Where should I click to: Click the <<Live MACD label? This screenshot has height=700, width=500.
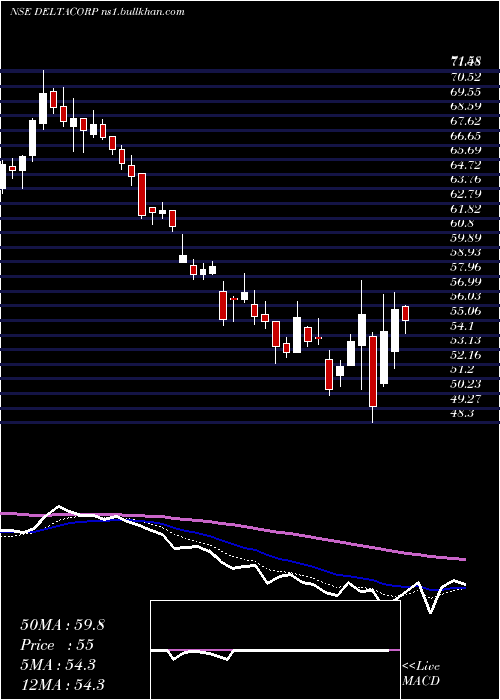[x=421, y=674]
